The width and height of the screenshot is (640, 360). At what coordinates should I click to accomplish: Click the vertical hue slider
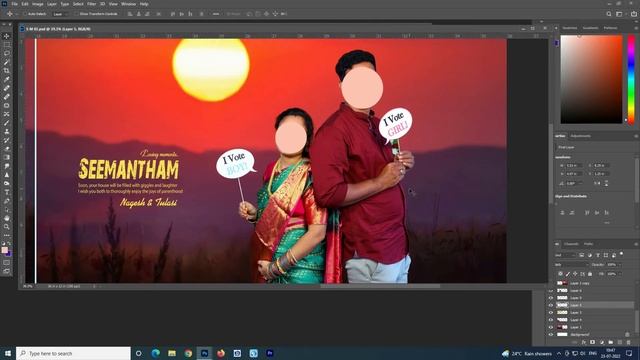pyautogui.click(x=631, y=80)
